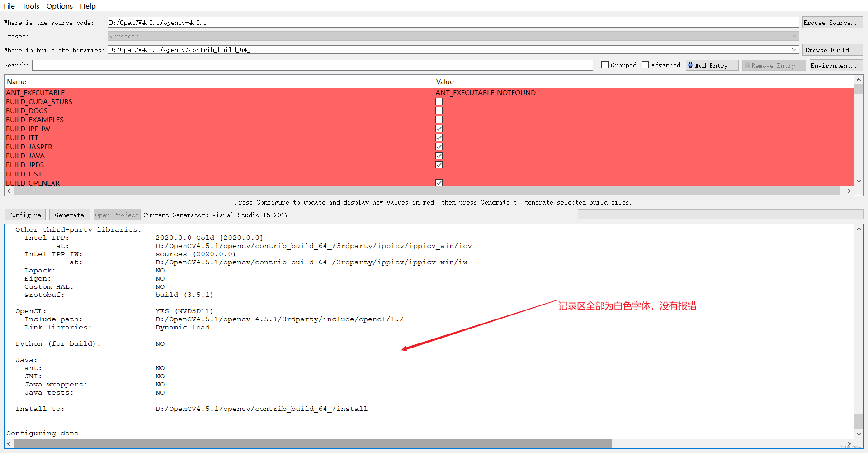Toggle the BUILD_DOCS checkbox
Screen dimensions: 868x453
pos(439,110)
